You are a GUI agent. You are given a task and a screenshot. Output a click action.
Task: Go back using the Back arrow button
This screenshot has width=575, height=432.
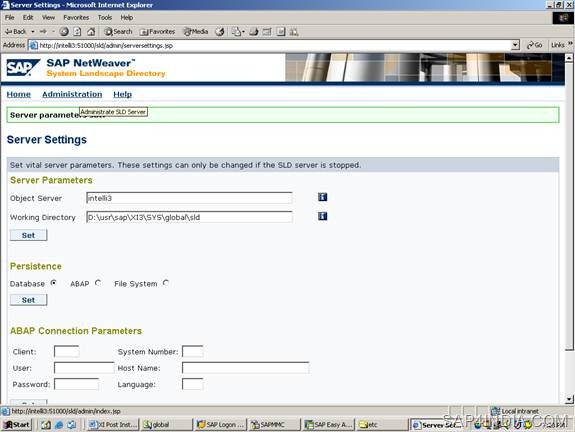(x=15, y=32)
